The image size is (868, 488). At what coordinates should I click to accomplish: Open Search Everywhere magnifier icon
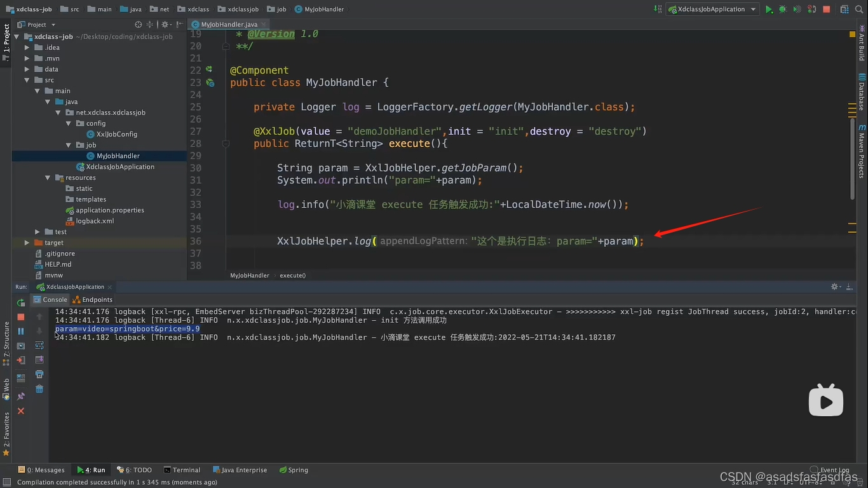point(859,10)
